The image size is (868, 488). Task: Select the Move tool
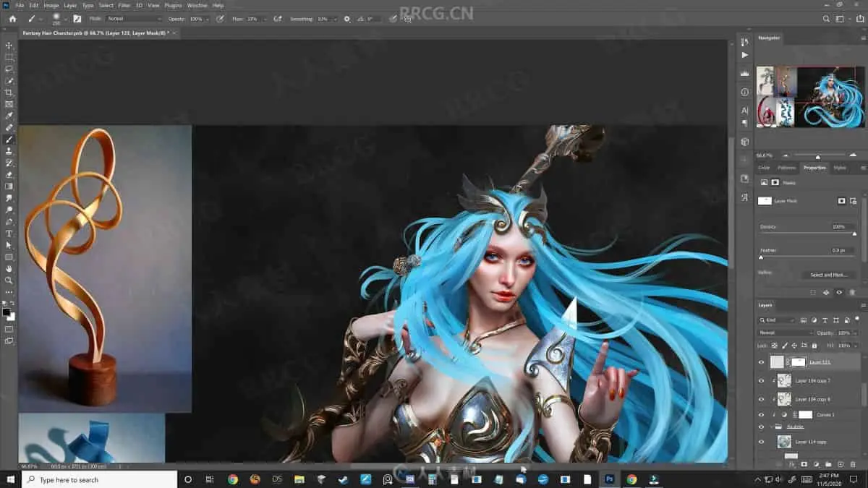[x=9, y=46]
